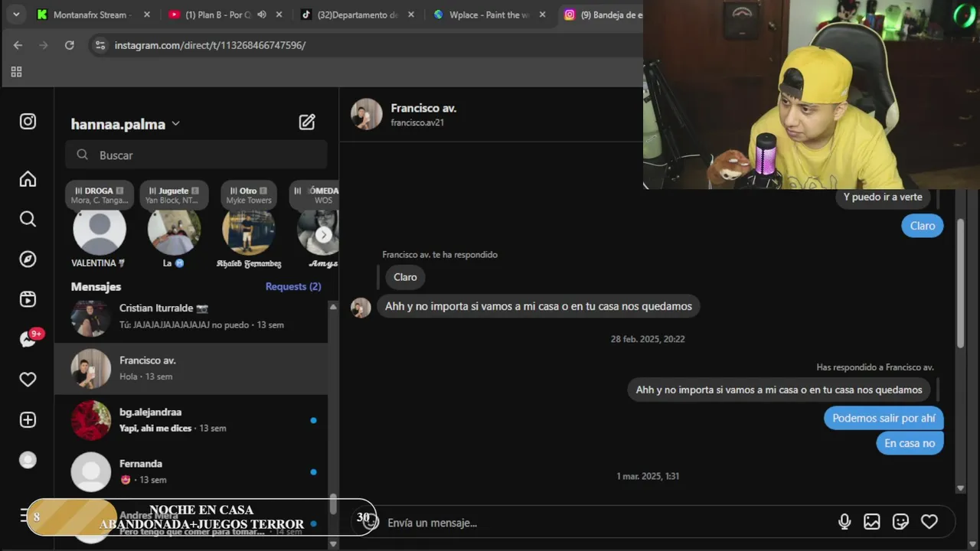This screenshot has width=980, height=551.
Task: Open Fernanda conversation
Action: click(191, 471)
